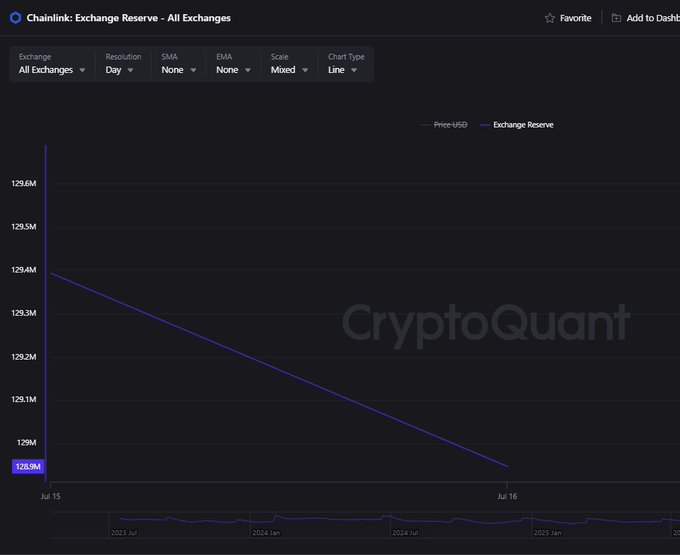Click the 2024 Jul marker in range navigator

pos(405,533)
